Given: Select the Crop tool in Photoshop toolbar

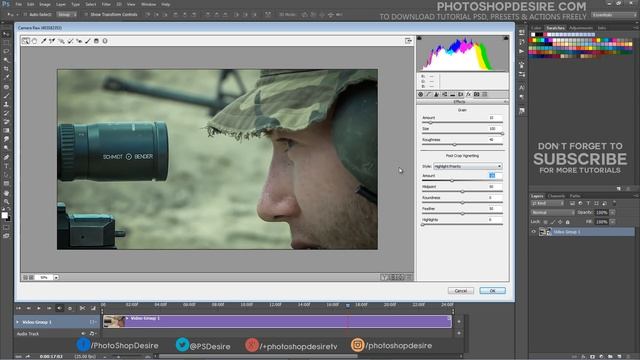Looking at the screenshot, I should 6,69.
